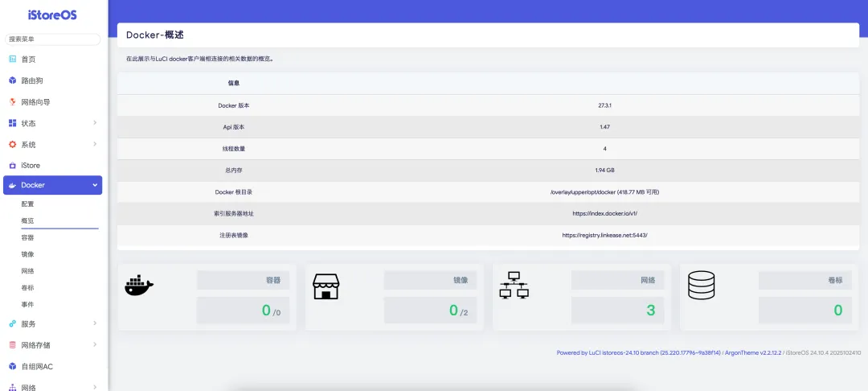The image size is (868, 391).
Task: Click https://registry.linkease.net:5443/ mirror value
Action: (x=604, y=235)
